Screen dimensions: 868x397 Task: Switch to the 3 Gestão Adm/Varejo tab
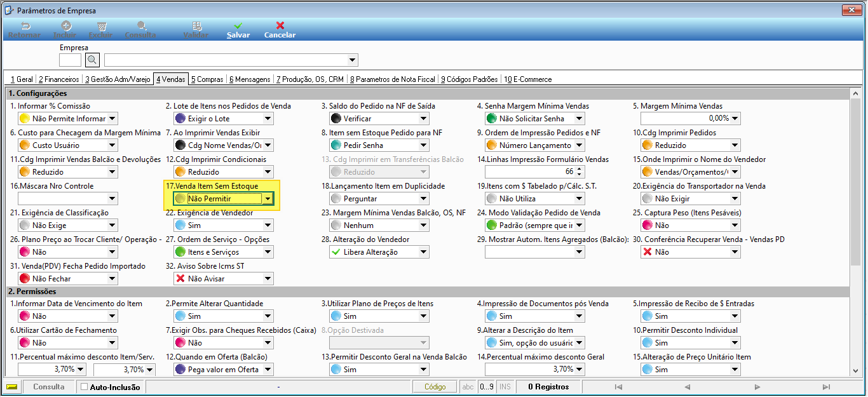(x=118, y=79)
